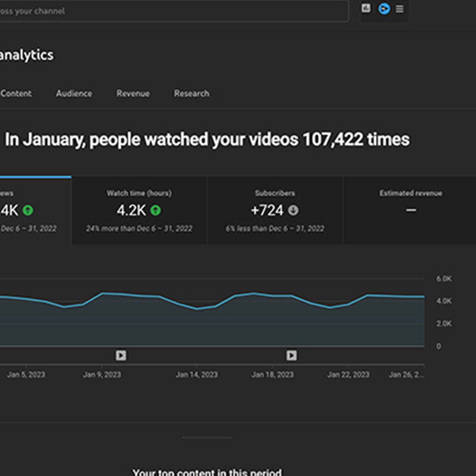Click the video published marker near Jan 9
Image resolution: width=476 pixels, height=476 pixels.
[121, 355]
